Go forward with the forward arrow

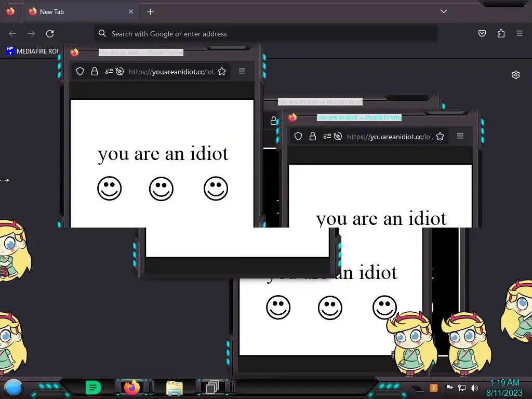(x=31, y=34)
